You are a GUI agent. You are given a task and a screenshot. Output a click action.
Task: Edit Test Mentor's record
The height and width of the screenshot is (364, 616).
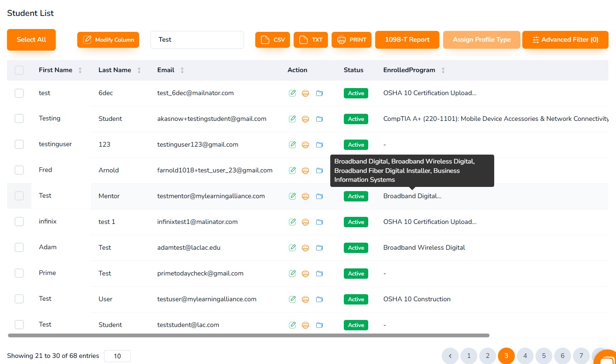click(x=292, y=196)
